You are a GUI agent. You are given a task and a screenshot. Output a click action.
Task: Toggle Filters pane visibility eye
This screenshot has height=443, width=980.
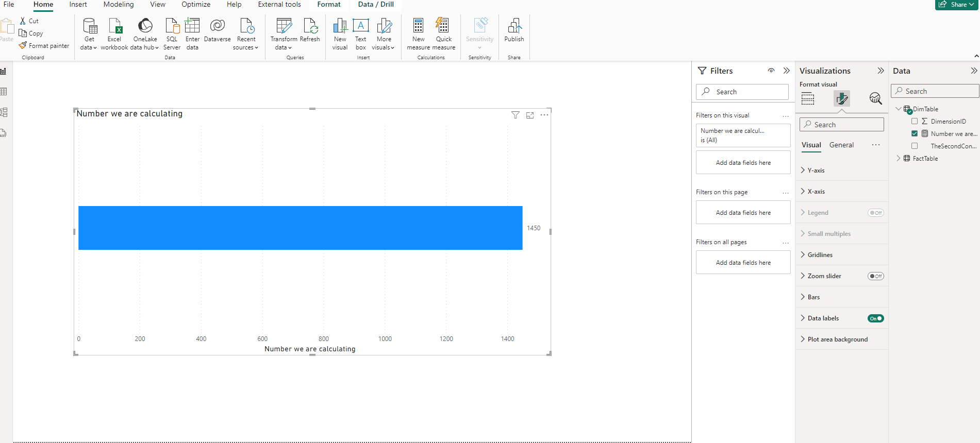click(x=771, y=71)
